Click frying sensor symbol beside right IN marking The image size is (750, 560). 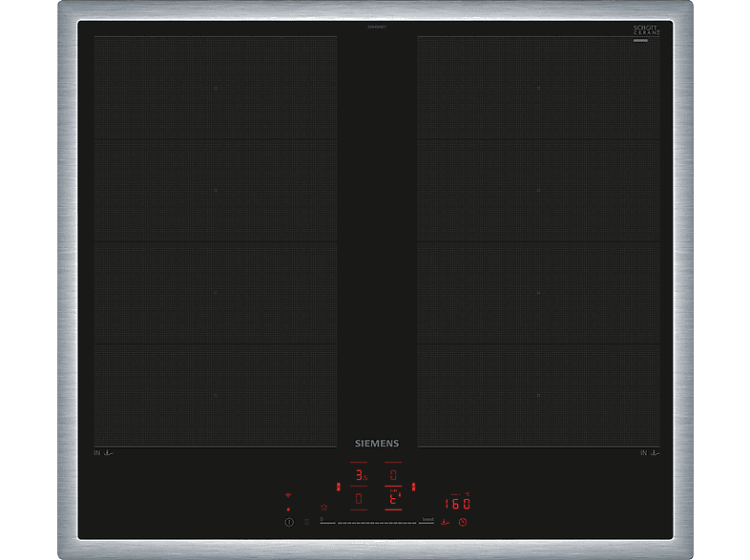[655, 452]
